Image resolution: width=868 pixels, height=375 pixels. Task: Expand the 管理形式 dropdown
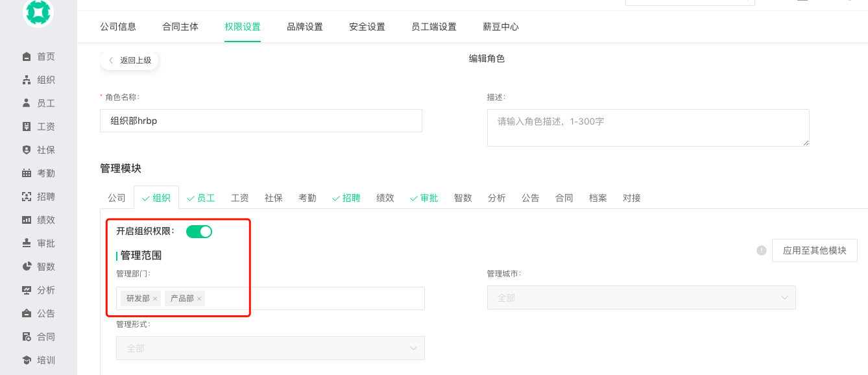point(271,348)
